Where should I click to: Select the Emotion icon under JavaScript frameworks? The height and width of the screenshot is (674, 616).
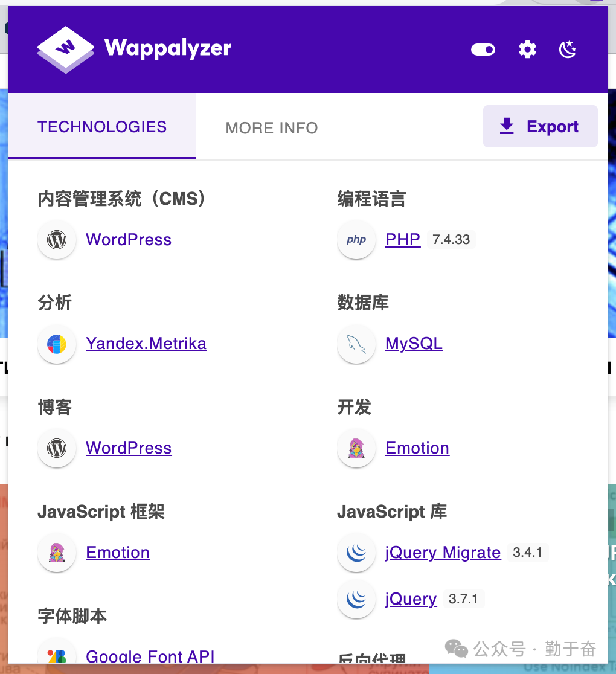(56, 552)
